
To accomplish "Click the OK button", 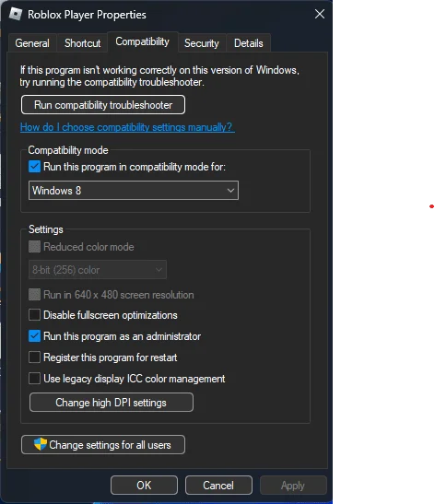I will point(144,486).
